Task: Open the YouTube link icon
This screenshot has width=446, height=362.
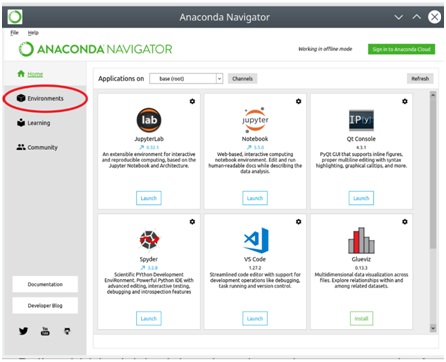Action: pos(45,331)
